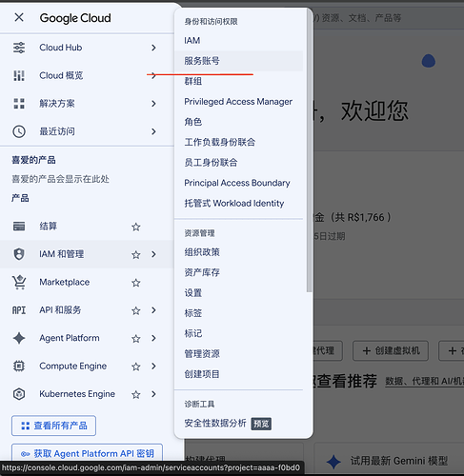Close the Google Cloud navigation menu
Viewport: 464px width, 476px height.
pos(19,17)
